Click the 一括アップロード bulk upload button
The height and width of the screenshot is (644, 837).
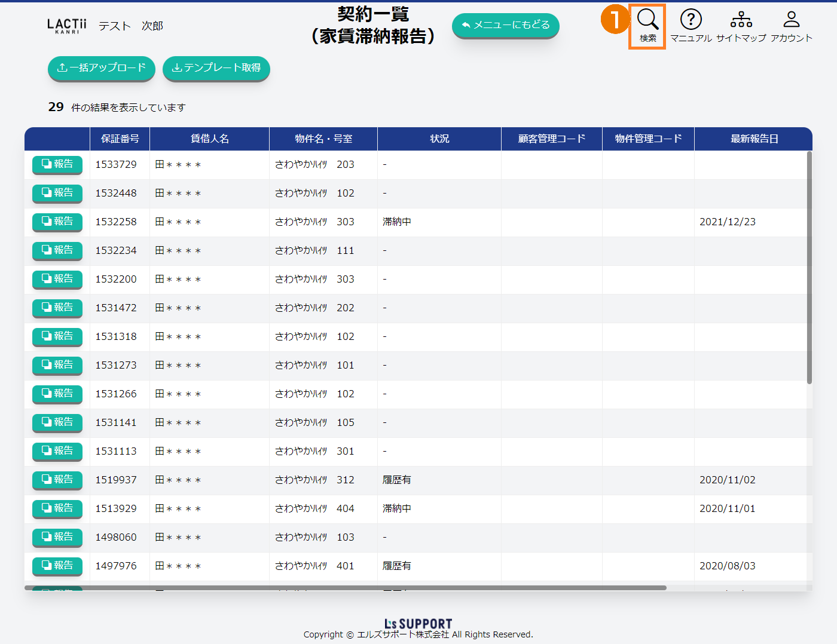point(101,68)
